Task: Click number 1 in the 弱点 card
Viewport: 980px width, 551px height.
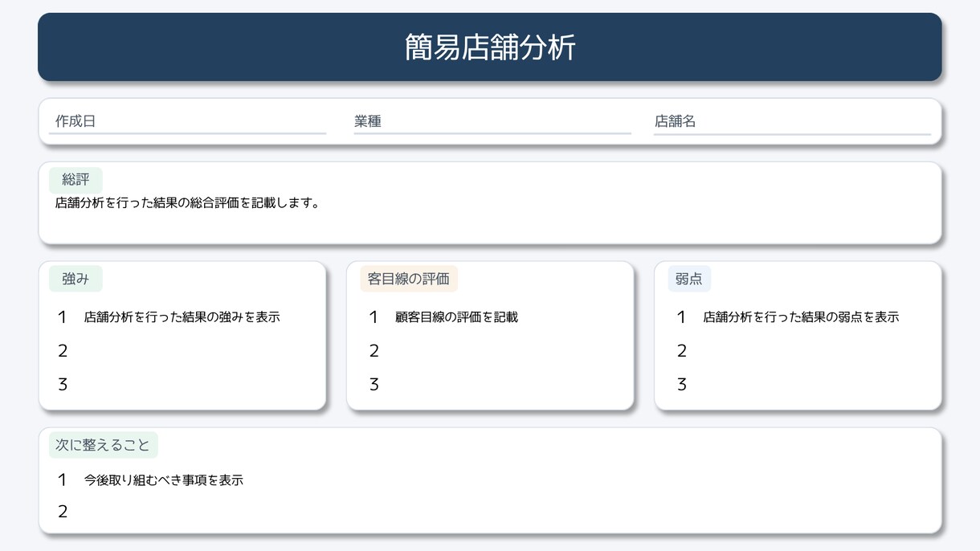Action: coord(681,317)
